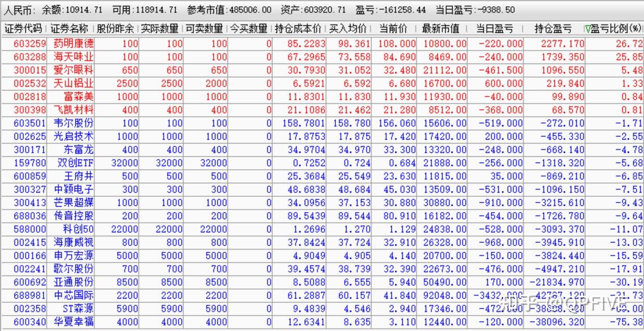The image size is (644, 331).
Task: Click the holding loss value -21834.970
Action: [557, 282]
